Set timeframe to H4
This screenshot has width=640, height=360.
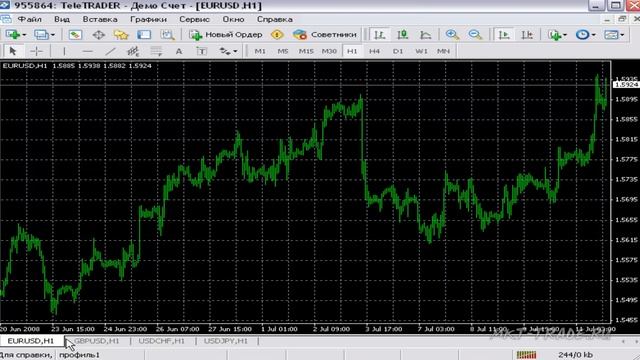(374, 51)
